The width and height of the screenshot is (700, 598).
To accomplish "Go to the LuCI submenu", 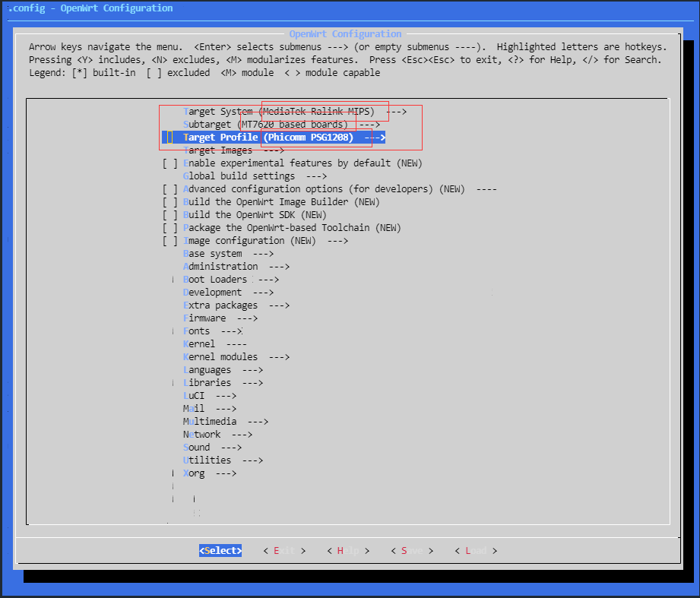I will point(210,396).
